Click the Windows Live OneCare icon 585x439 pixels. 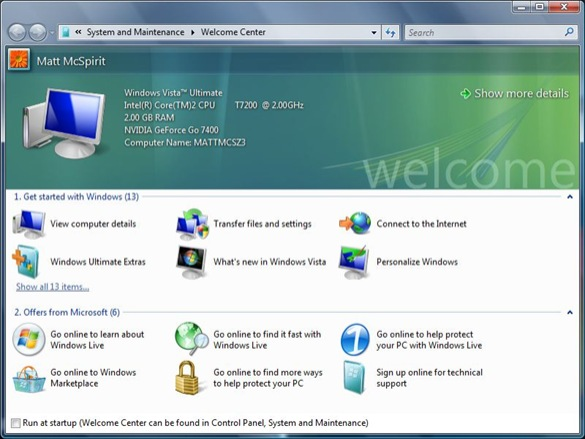[x=355, y=339]
